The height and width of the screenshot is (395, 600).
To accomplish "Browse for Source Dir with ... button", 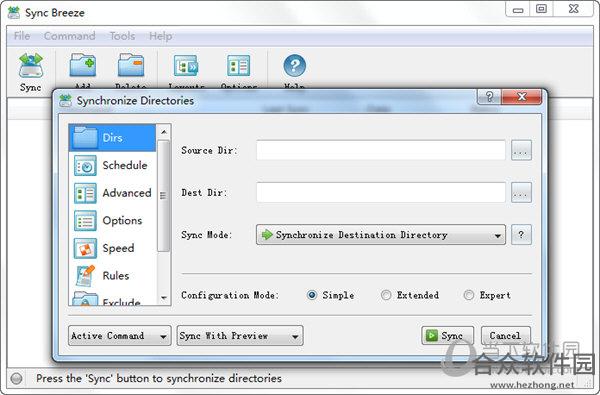I will (x=521, y=150).
